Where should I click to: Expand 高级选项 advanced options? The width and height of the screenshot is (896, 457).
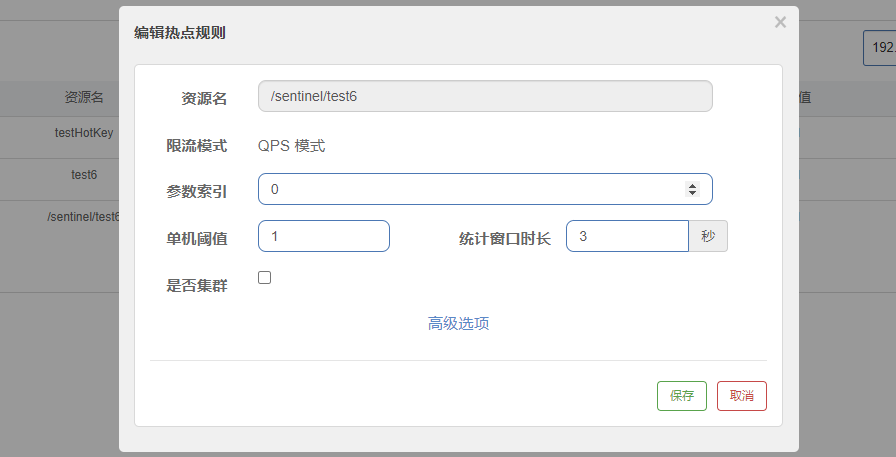(x=458, y=323)
